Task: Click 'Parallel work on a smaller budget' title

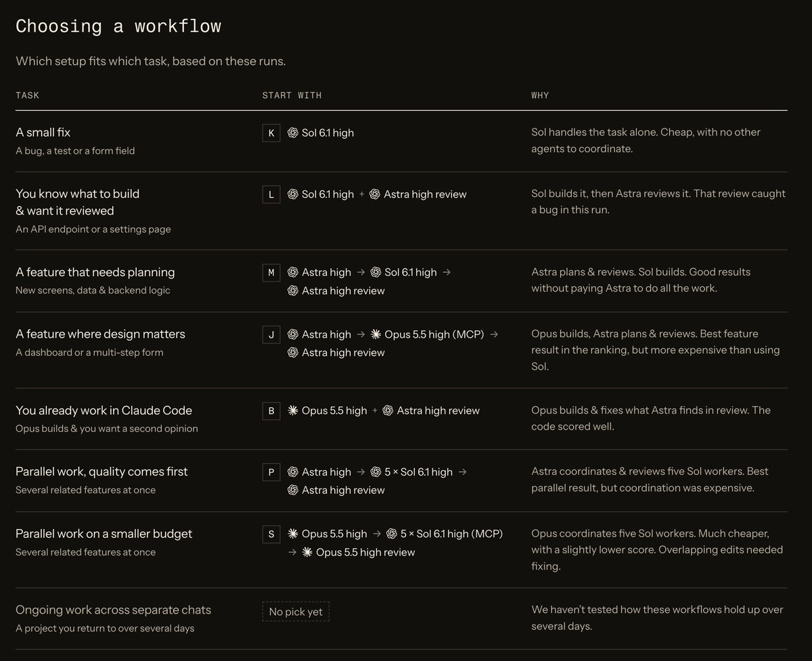Action: (104, 534)
